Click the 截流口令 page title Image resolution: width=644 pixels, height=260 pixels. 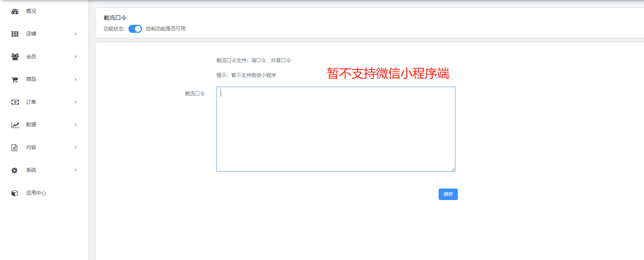click(115, 18)
